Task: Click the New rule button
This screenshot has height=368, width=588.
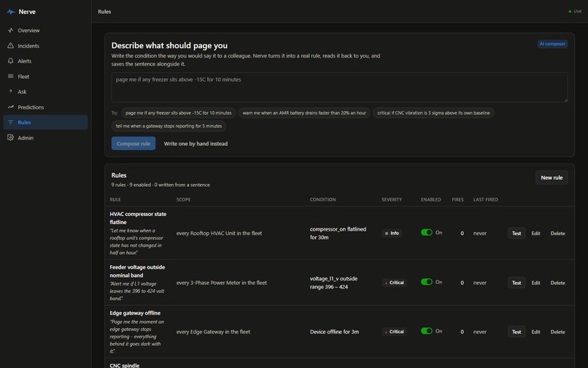Action: click(x=552, y=177)
